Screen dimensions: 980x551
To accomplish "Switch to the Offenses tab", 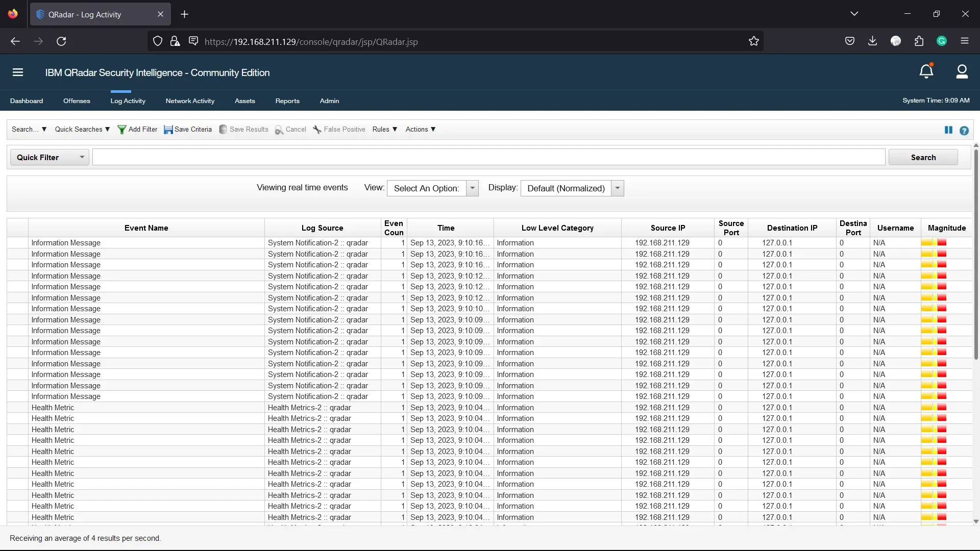I will click(77, 101).
